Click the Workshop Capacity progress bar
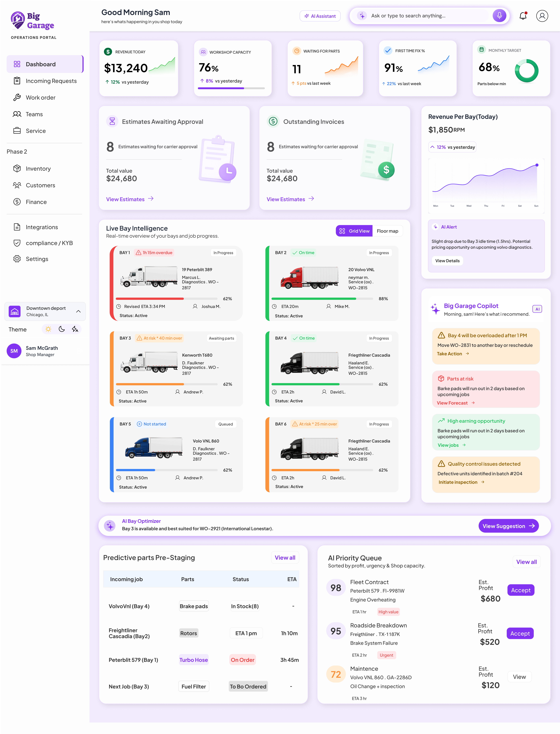The image size is (560, 734). pyautogui.click(x=231, y=88)
